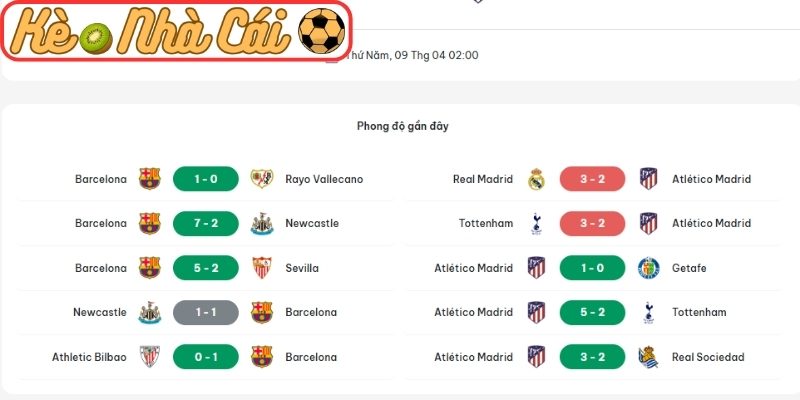Click the Sevilla club crest
This screenshot has height=400, width=800.
pyautogui.click(x=261, y=268)
